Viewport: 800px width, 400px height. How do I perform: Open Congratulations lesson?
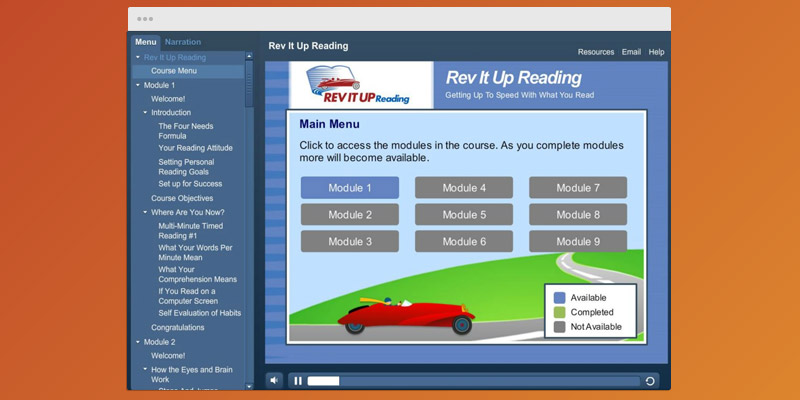pyautogui.click(x=178, y=328)
